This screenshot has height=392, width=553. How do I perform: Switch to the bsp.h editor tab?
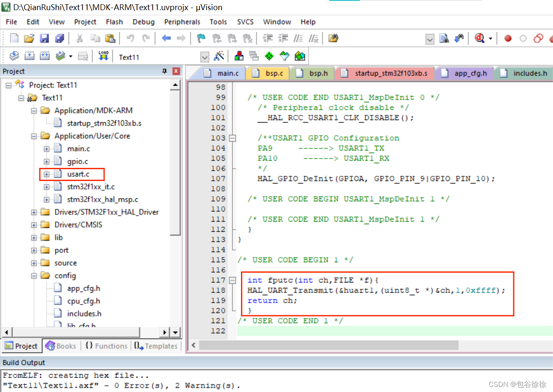coord(312,73)
